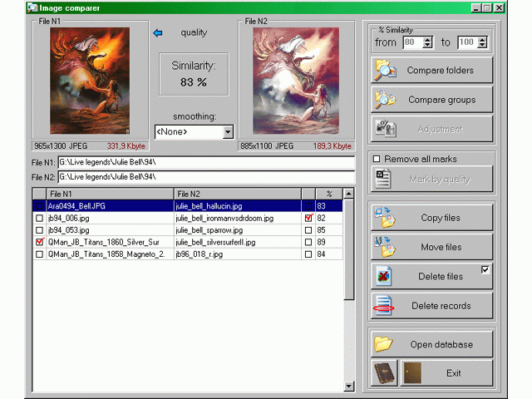Toggle the Remove all marks checkbox

click(377, 159)
